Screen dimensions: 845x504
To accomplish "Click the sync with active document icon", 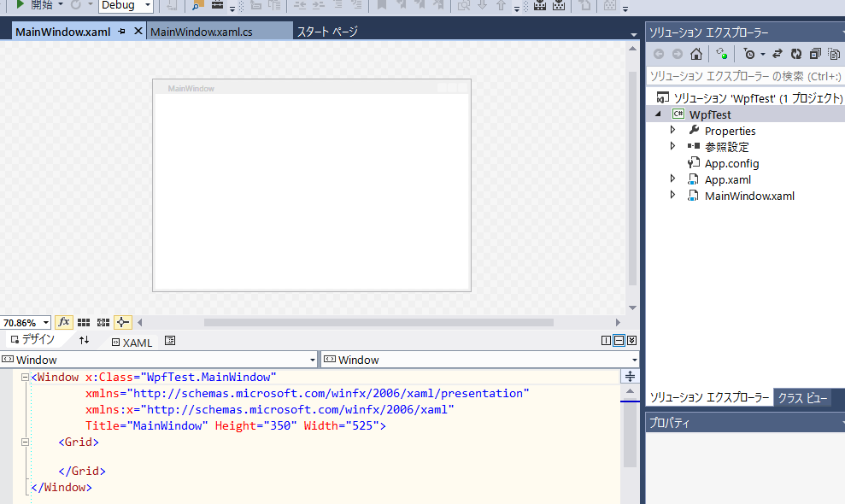I will [x=722, y=54].
